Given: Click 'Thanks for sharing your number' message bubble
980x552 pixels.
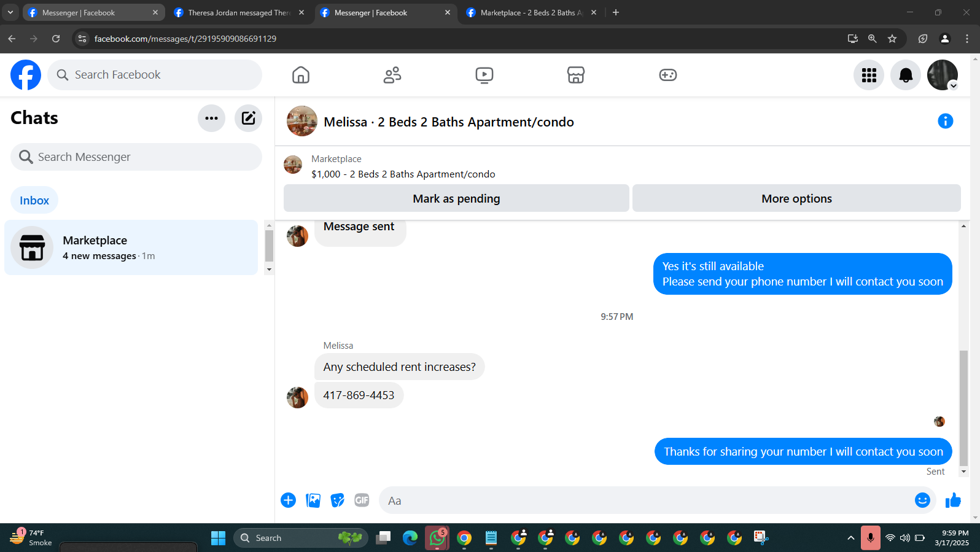Looking at the screenshot, I should click(803, 451).
